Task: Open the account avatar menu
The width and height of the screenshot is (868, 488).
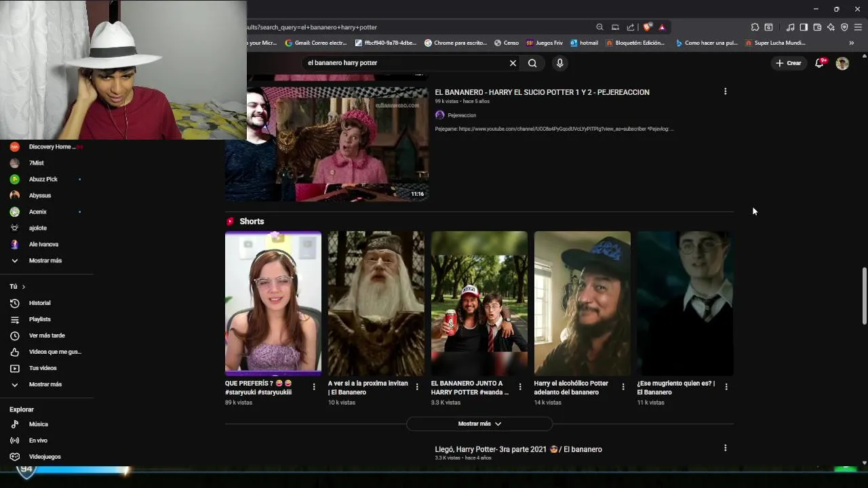Action: (x=842, y=63)
